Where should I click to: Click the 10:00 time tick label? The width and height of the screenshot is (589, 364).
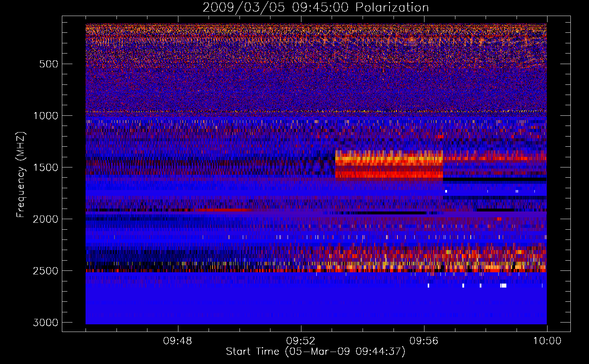tap(547, 341)
